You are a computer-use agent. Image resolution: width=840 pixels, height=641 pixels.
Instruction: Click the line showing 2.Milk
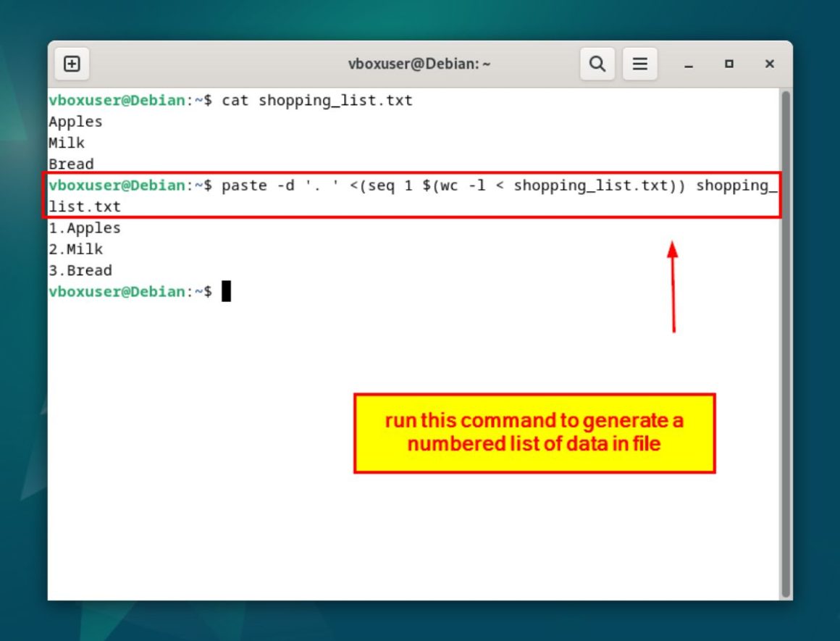[x=75, y=249]
